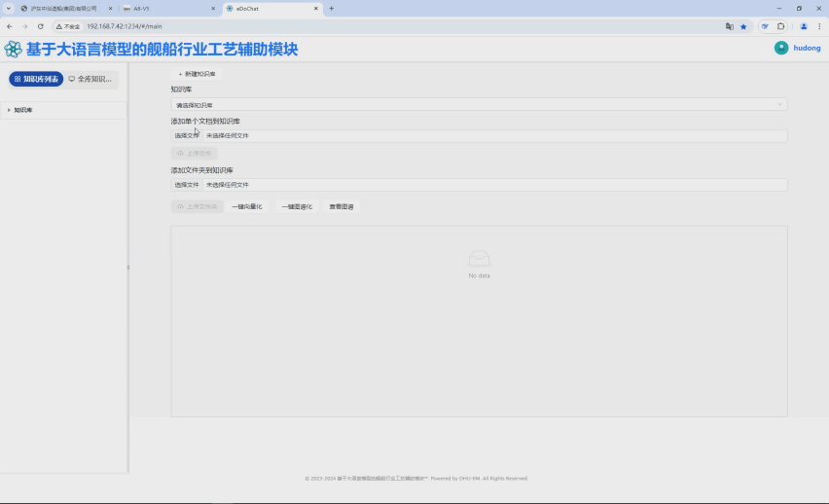Expand the 知识库 tree node
Image resolution: width=829 pixels, height=504 pixels.
click(9, 110)
